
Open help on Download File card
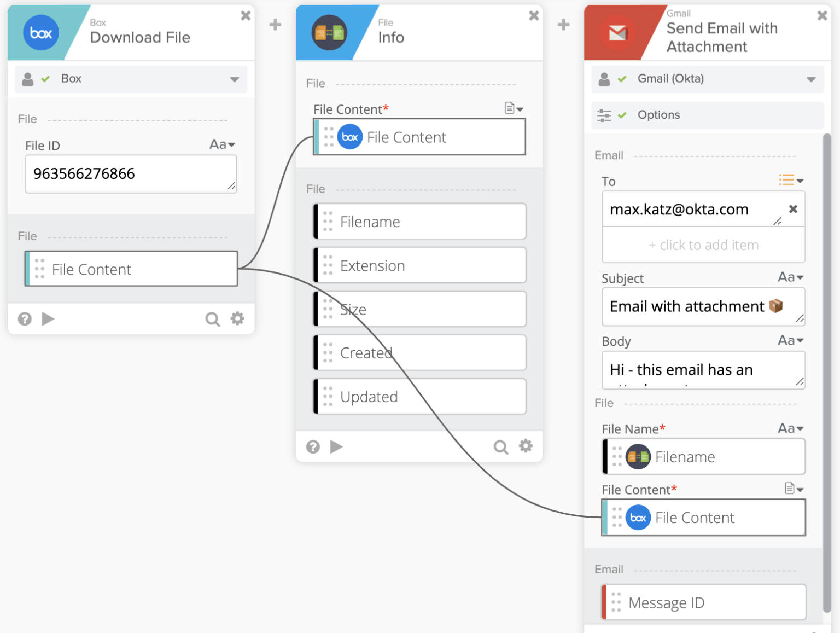tap(25, 319)
